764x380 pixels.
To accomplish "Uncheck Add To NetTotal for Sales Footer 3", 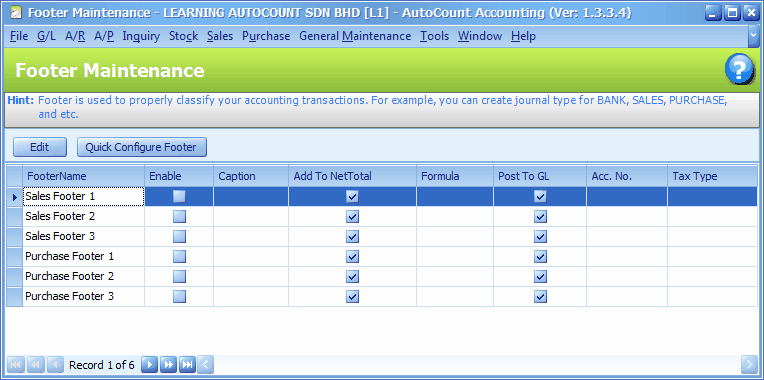I will [352, 236].
